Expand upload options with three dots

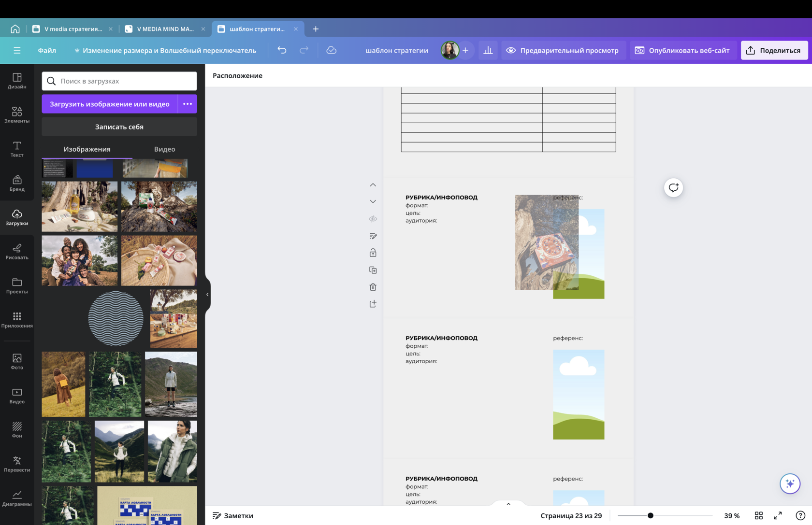(x=188, y=104)
